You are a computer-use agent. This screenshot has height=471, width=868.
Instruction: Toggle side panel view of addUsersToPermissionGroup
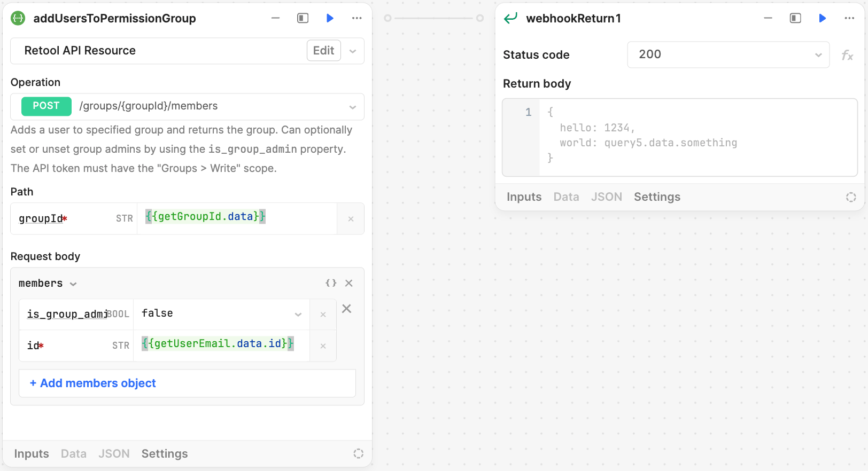click(x=303, y=18)
